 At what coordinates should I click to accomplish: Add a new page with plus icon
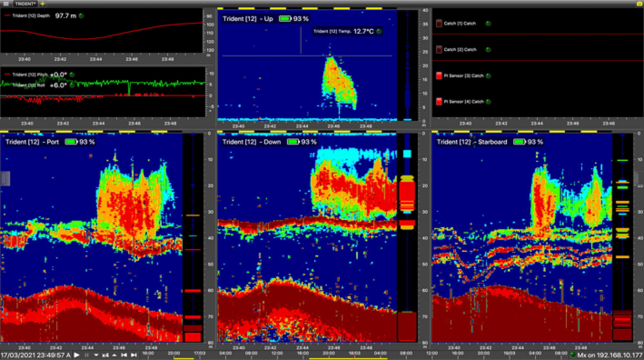(x=43, y=4)
